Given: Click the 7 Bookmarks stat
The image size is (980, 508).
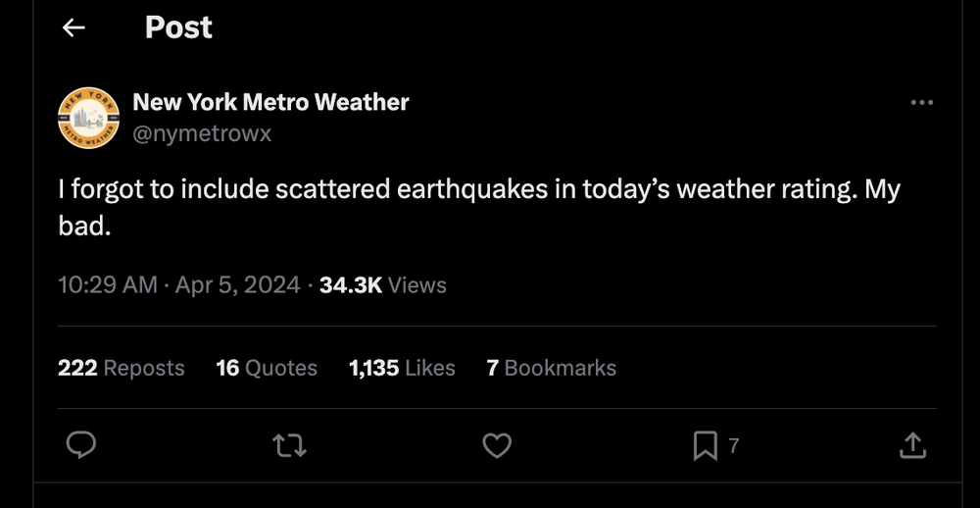Looking at the screenshot, I should 552,368.
